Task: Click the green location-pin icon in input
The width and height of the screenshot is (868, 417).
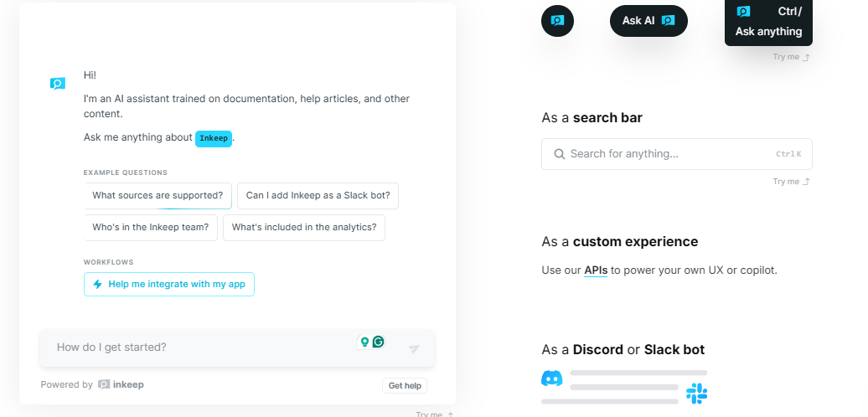Action: (x=364, y=342)
